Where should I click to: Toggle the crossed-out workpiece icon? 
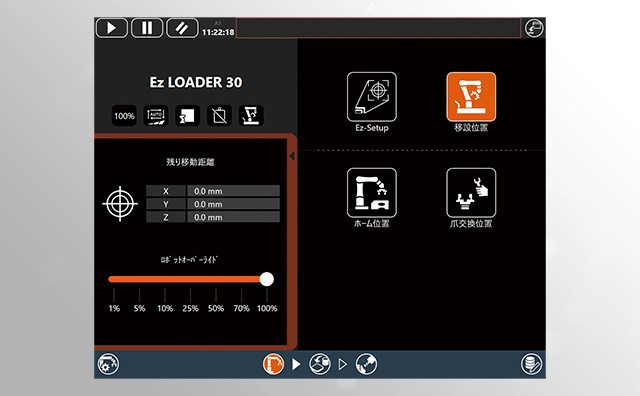pyautogui.click(x=219, y=116)
